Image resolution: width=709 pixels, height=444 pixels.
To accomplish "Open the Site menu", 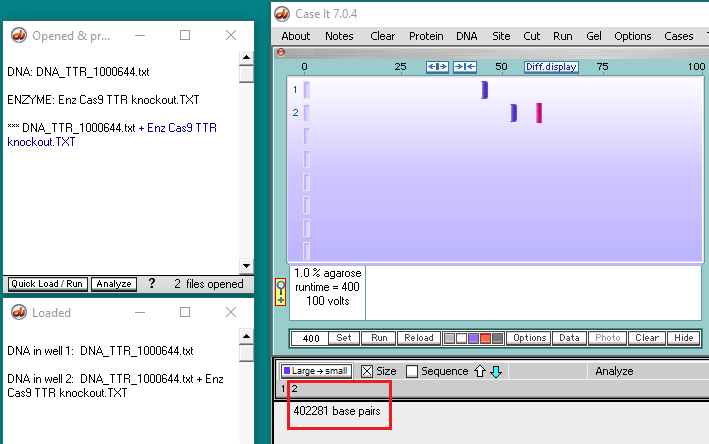I will 501,36.
